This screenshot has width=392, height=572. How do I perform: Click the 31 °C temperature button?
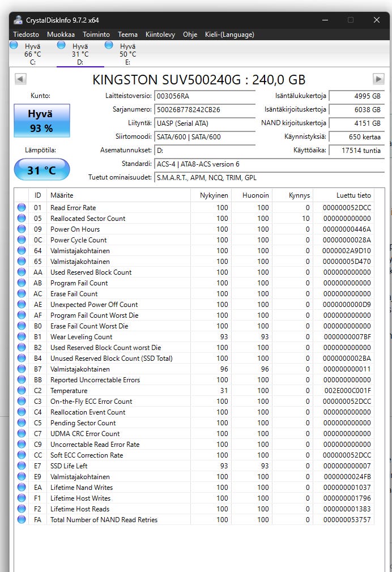click(x=41, y=170)
